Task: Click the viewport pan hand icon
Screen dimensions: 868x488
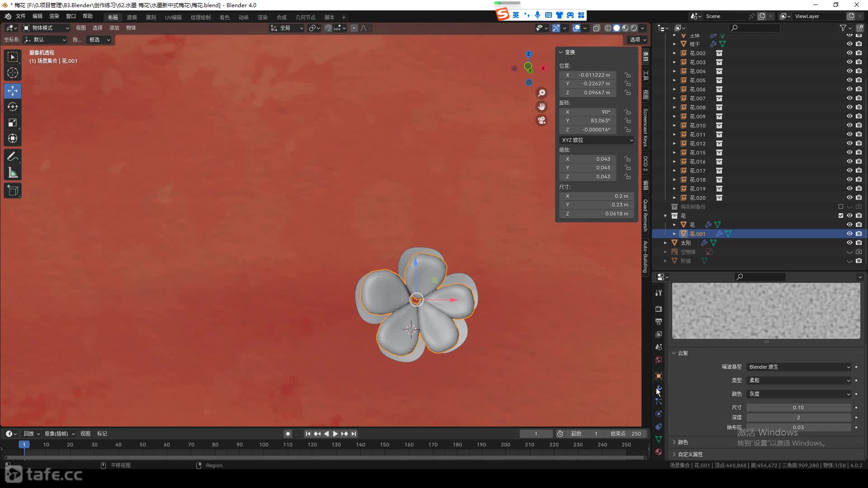Action: click(542, 107)
